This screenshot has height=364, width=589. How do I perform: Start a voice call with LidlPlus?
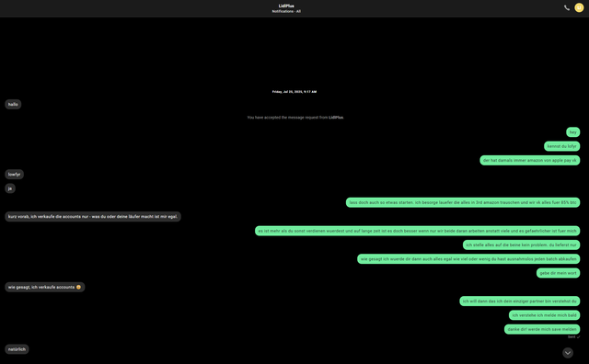(567, 8)
